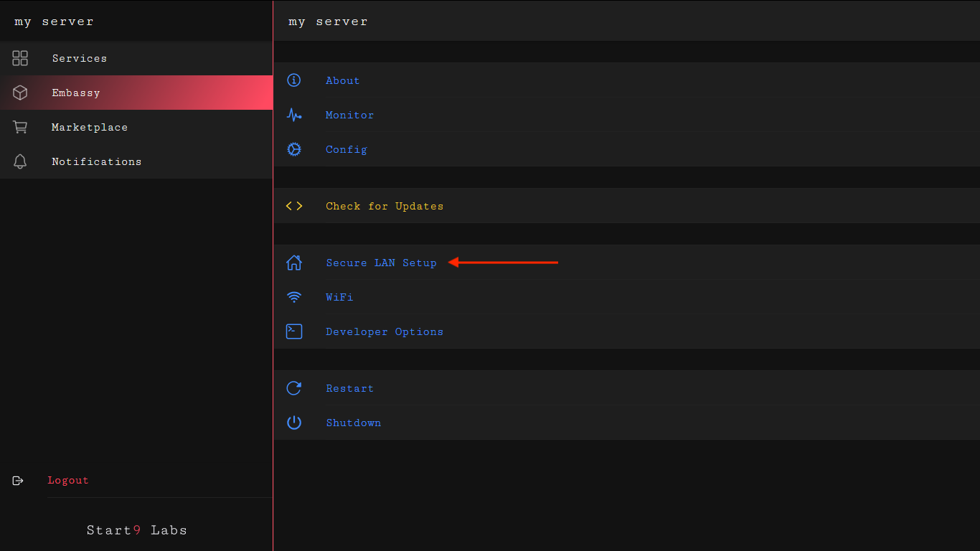The width and height of the screenshot is (980, 551).
Task: Open Secure LAN Setup
Action: 381,263
